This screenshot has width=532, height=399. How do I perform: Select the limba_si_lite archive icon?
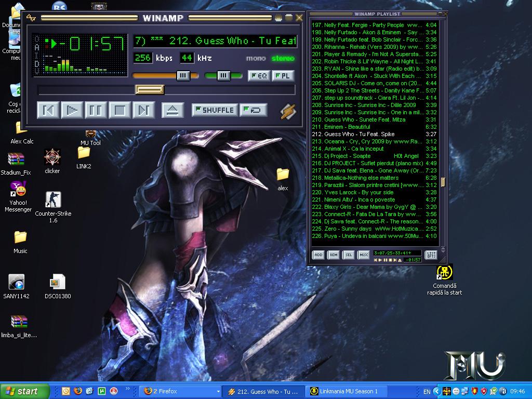[x=19, y=326]
